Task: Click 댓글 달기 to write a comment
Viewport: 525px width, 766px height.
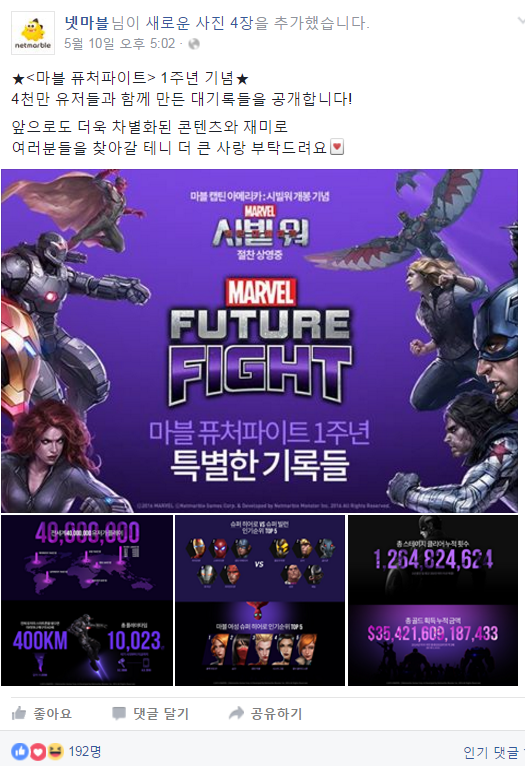Action: tap(161, 714)
